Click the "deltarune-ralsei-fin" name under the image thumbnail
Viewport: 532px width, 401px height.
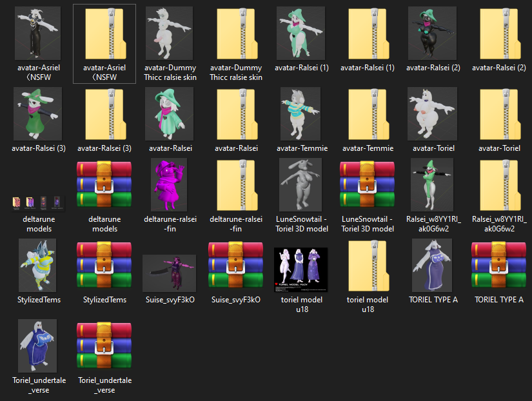170,224
